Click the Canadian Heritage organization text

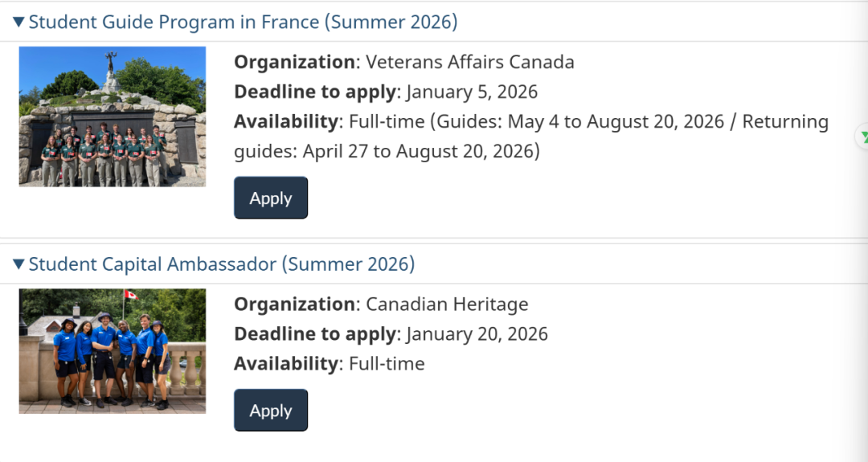(x=447, y=305)
